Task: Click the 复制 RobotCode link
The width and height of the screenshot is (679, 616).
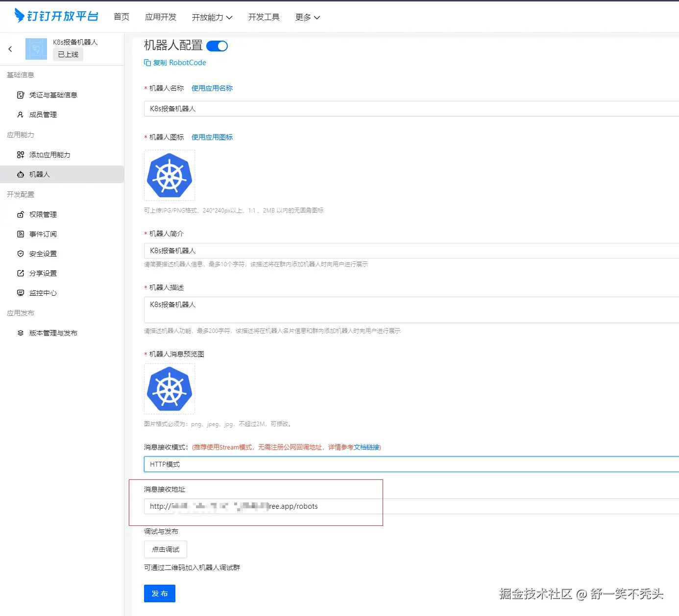Action: (x=180, y=63)
